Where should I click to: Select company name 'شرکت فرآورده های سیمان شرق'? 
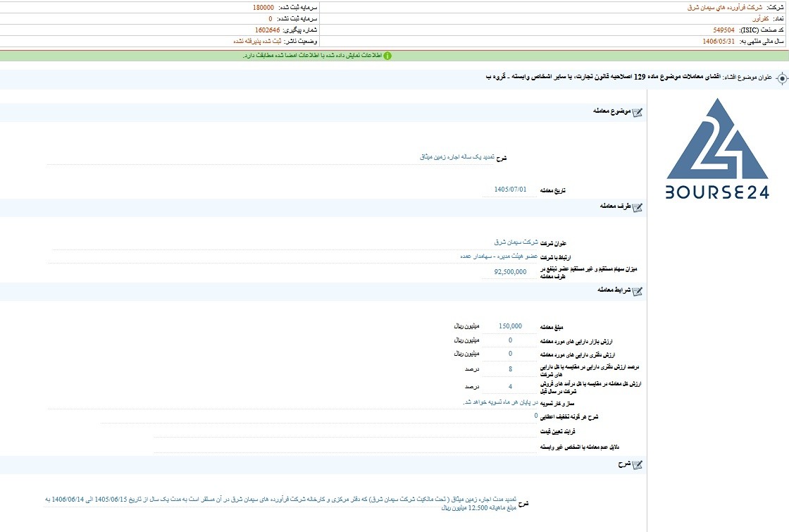pos(725,8)
